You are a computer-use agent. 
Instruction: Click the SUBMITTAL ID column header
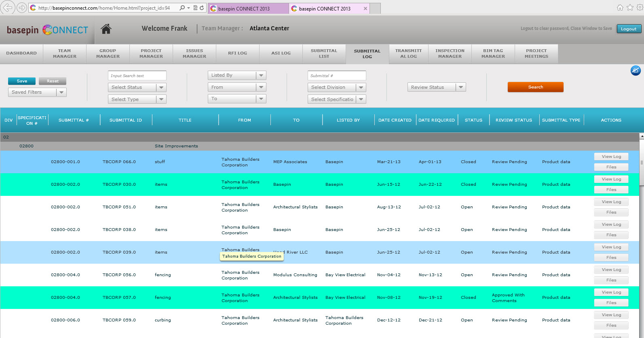coord(126,120)
